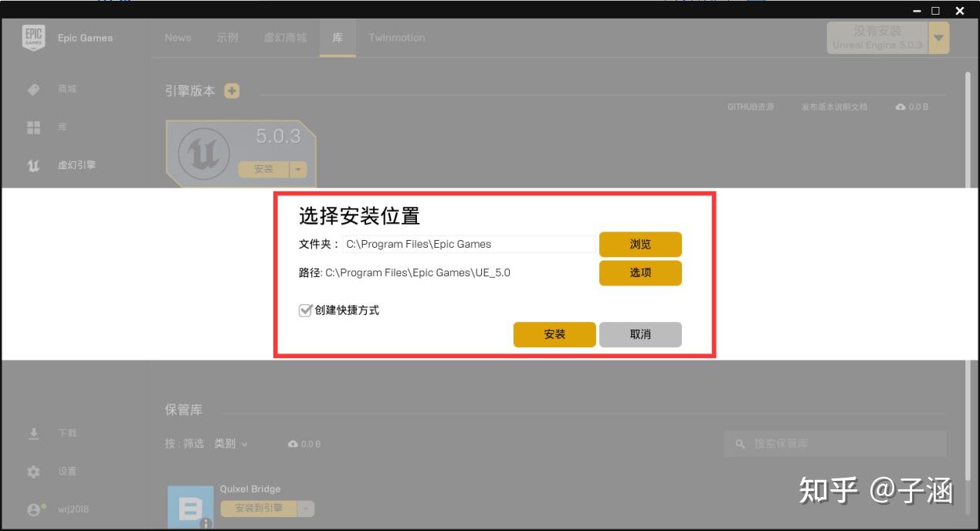Click the plus icon next to 引擎版本
Viewport: 980px width, 531px height.
coord(231,90)
